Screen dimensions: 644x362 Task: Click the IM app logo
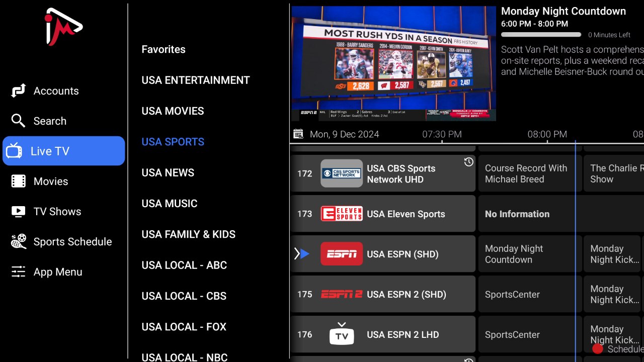(x=64, y=27)
